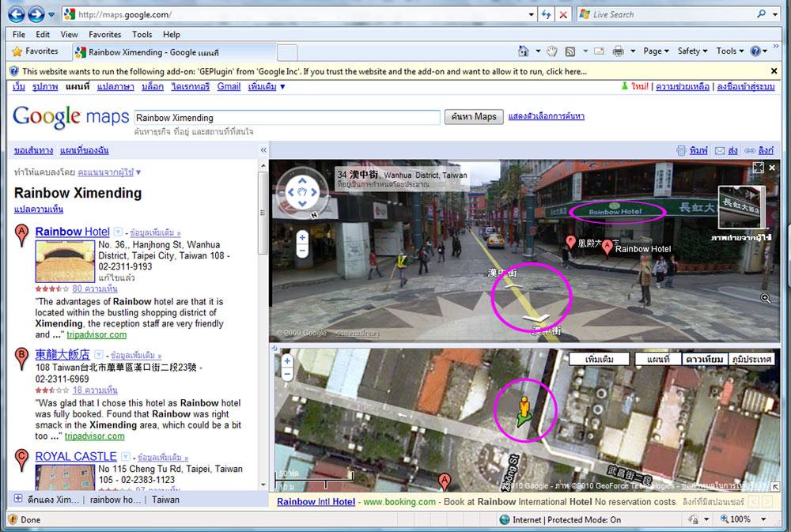Click red marker B beside 東龍大飯店
Viewport: 791px width, 532px height.
(x=21, y=359)
